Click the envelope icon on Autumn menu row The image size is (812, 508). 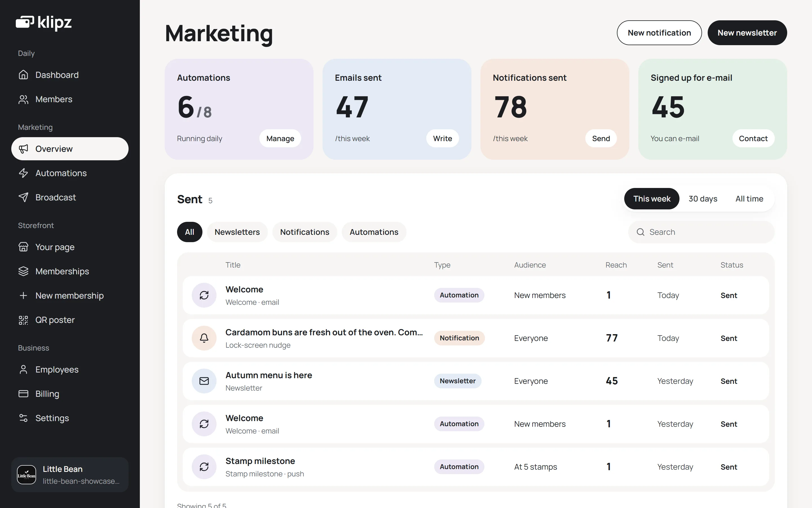(204, 381)
